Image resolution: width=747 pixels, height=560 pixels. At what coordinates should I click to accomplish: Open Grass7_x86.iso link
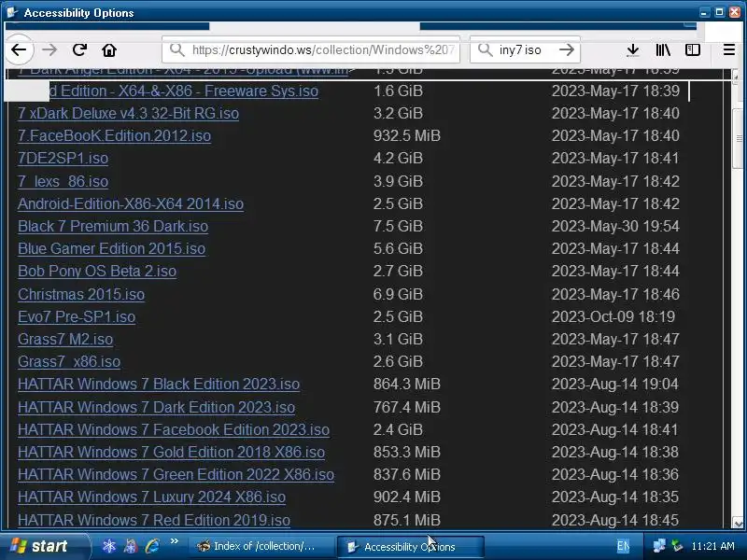pyautogui.click(x=69, y=361)
